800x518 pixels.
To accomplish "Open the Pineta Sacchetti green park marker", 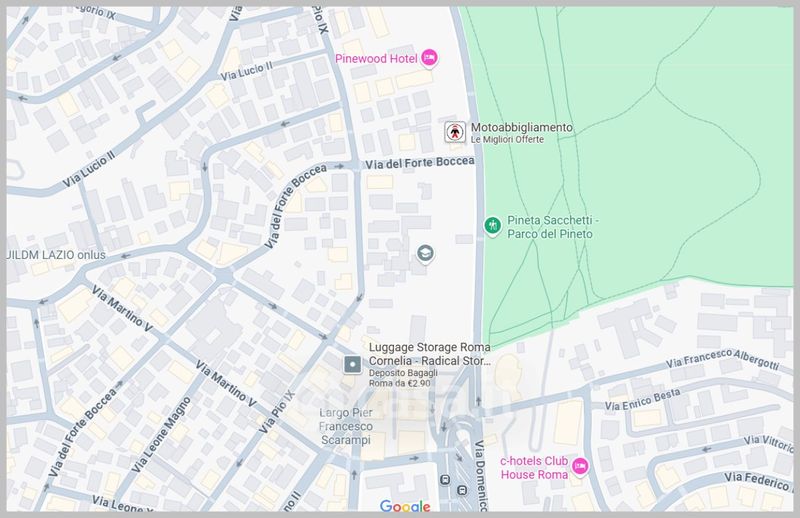I will (491, 226).
